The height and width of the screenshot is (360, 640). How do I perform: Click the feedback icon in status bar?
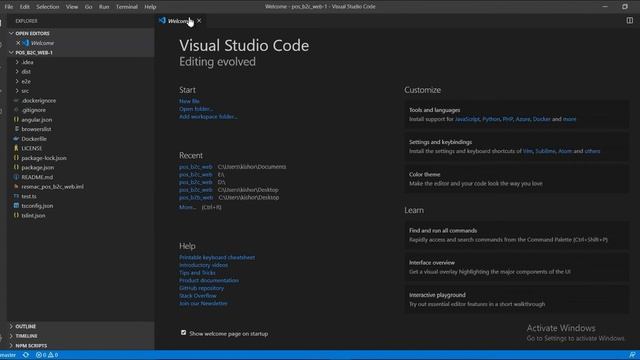pos(632,355)
